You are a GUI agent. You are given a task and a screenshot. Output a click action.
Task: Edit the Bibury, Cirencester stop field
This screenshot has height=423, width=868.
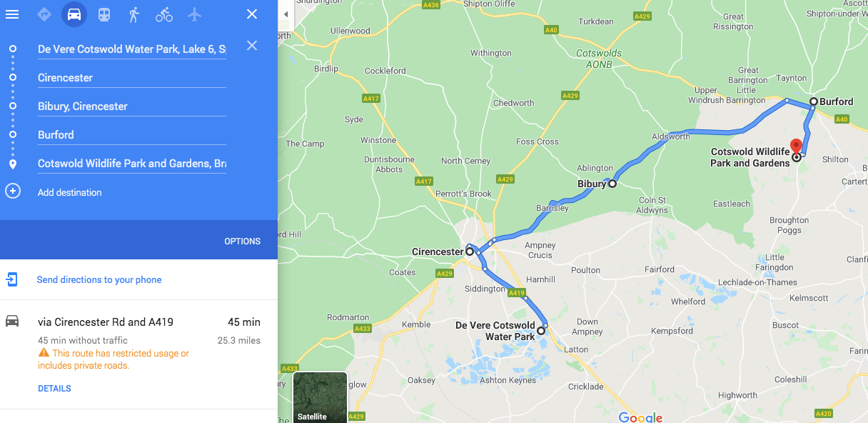(x=132, y=106)
